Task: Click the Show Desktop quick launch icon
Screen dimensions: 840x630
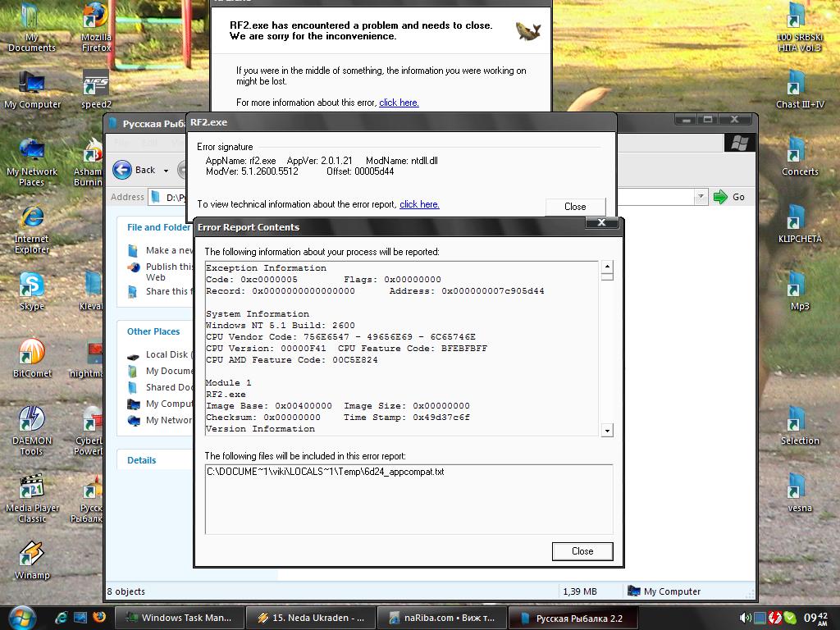Action: 80,618
